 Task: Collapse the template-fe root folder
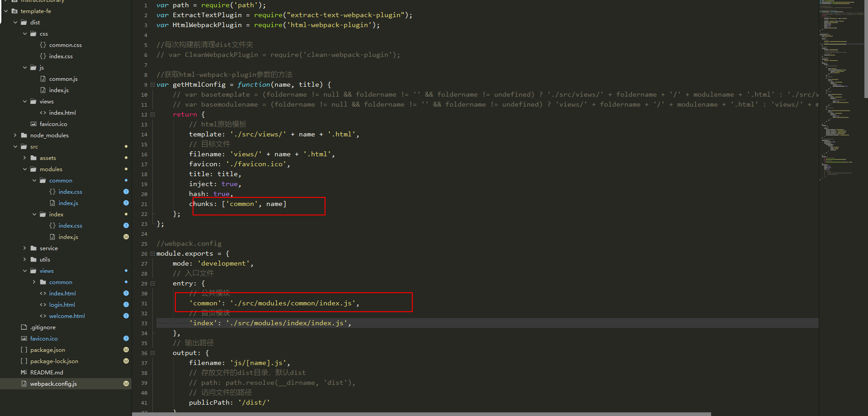pyautogui.click(x=6, y=11)
